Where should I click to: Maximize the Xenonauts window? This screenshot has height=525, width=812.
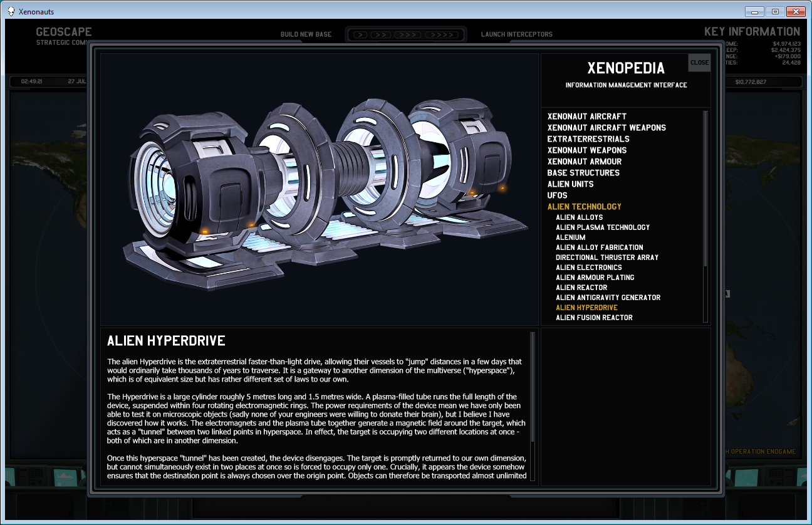(x=775, y=11)
